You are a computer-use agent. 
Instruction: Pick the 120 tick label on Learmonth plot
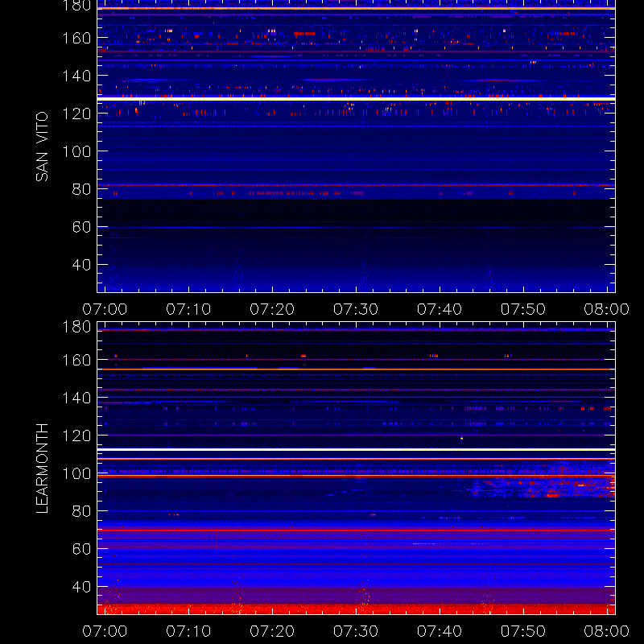click(76, 436)
